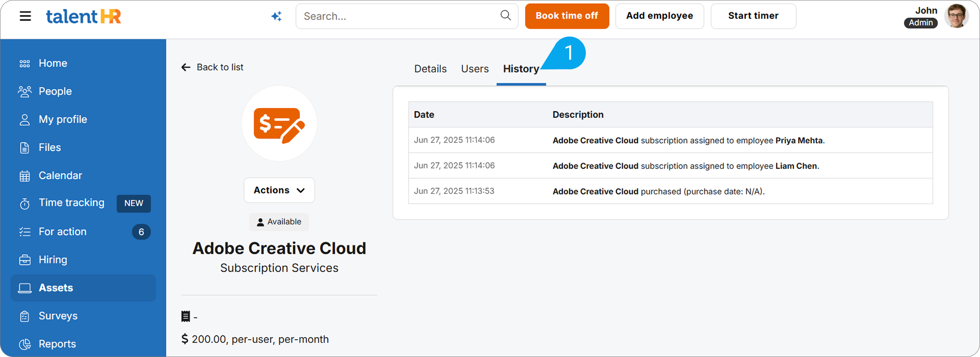
Task: Open the hamburger navigation menu
Action: coord(25,16)
